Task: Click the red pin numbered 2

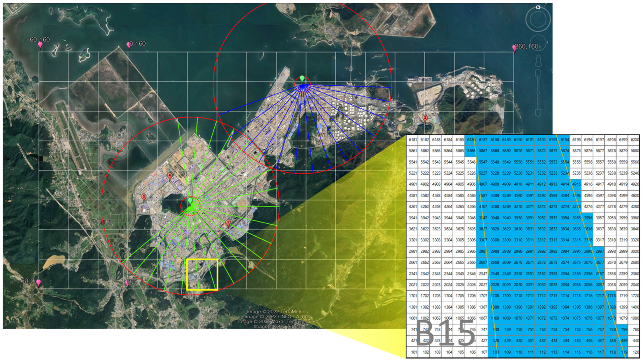Action: click(x=425, y=118)
